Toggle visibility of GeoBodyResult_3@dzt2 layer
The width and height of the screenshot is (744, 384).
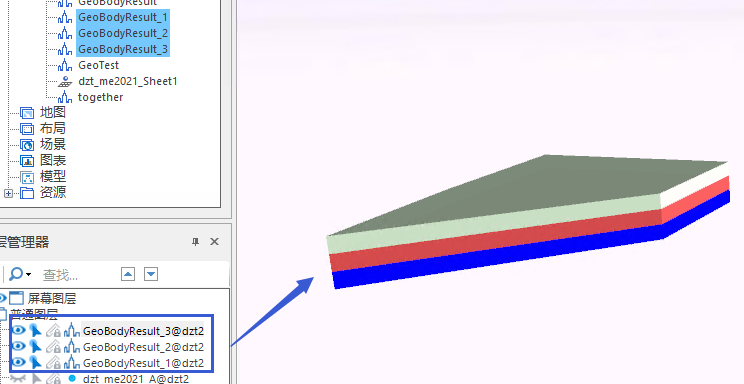(18, 330)
